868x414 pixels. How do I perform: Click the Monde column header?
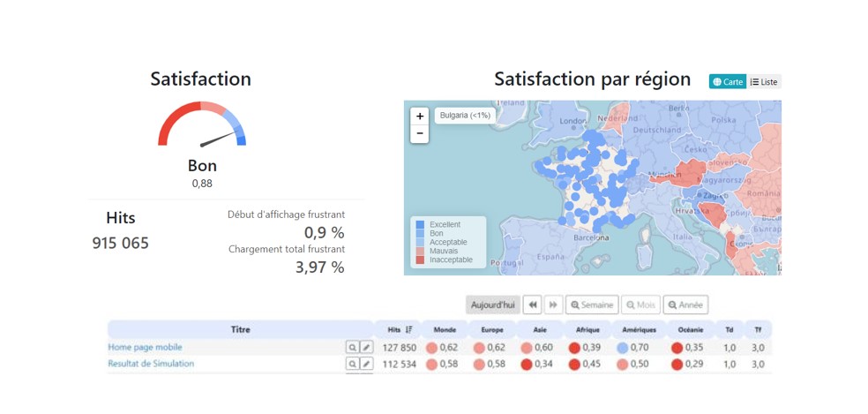point(445,329)
